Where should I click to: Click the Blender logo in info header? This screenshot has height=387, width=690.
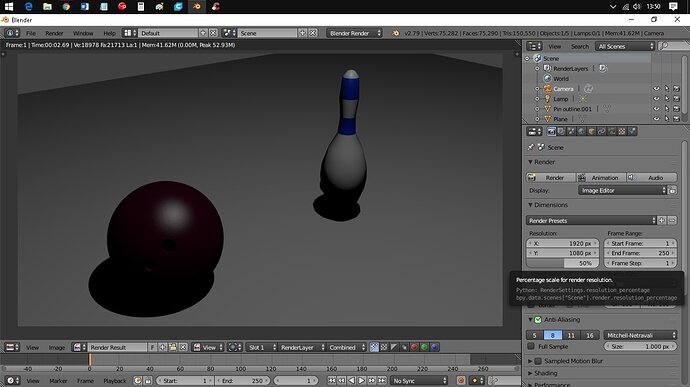pyautogui.click(x=396, y=33)
